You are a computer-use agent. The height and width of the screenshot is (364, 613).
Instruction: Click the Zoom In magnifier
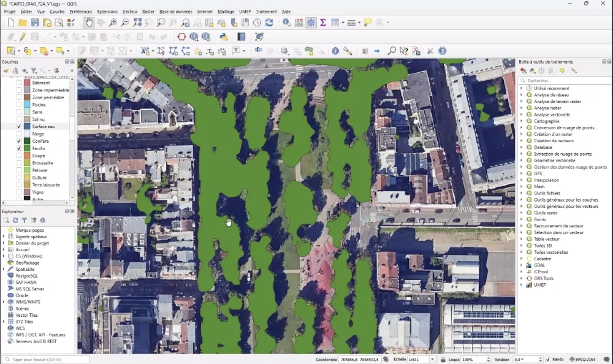pyautogui.click(x=113, y=23)
